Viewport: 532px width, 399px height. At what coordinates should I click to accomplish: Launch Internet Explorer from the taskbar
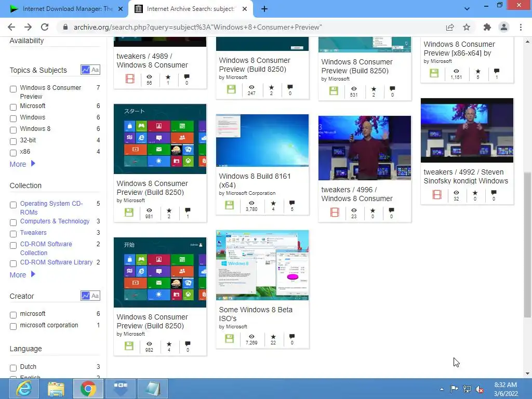point(24,389)
